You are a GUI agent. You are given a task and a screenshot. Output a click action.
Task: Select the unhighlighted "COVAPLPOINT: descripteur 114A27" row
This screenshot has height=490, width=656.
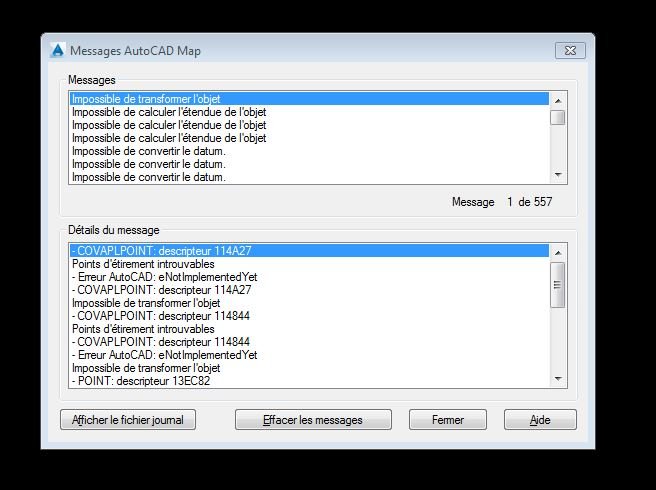point(310,290)
